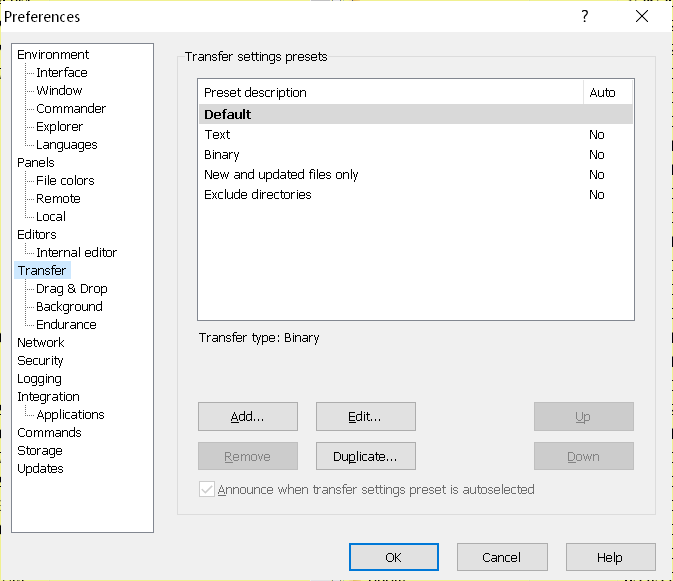Viewport: 673px width, 581px height.
Task: Select the Binary transfer preset
Action: coord(222,155)
